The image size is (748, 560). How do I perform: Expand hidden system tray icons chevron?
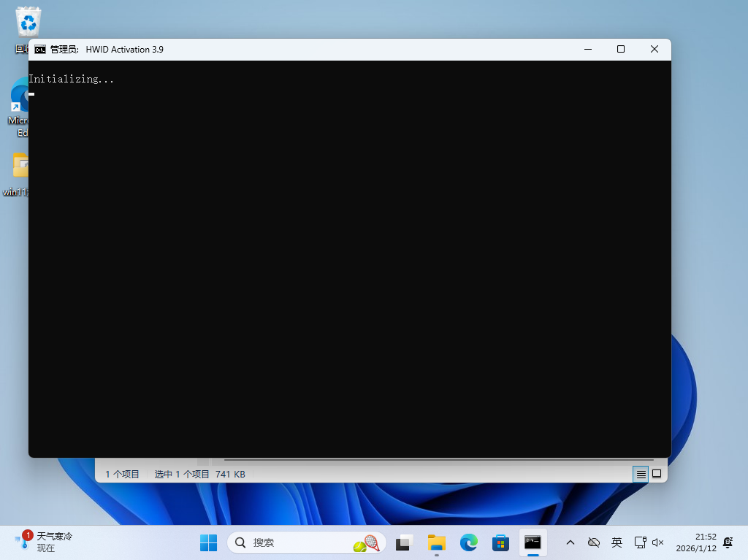(x=570, y=542)
